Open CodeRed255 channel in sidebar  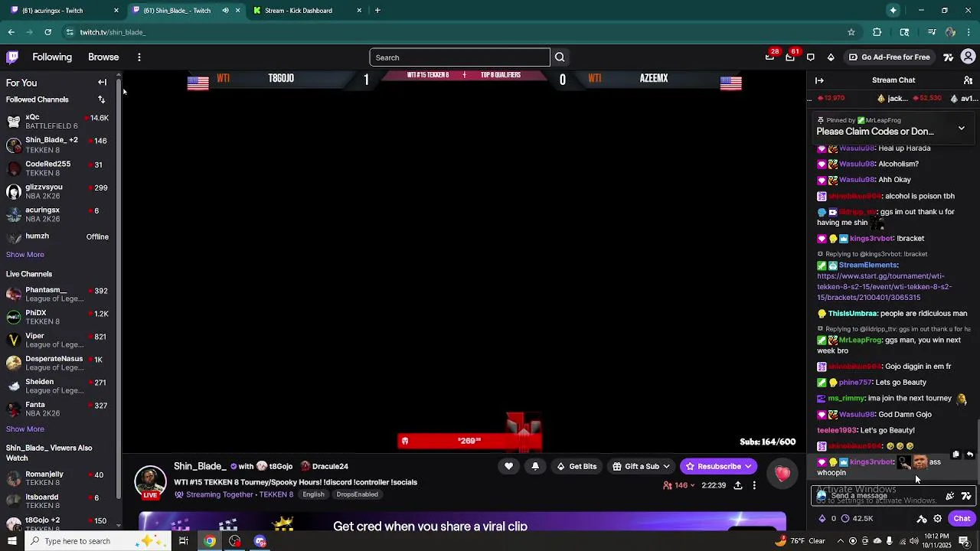click(58, 168)
